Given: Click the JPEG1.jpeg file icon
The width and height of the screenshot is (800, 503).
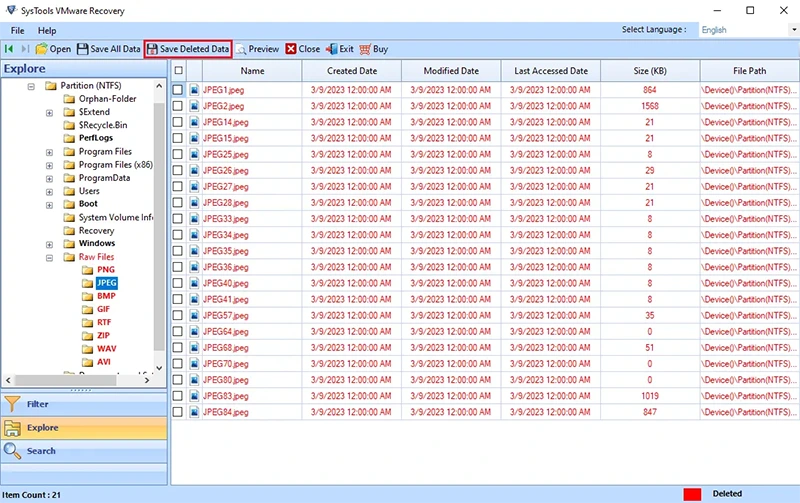Looking at the screenshot, I should (194, 90).
